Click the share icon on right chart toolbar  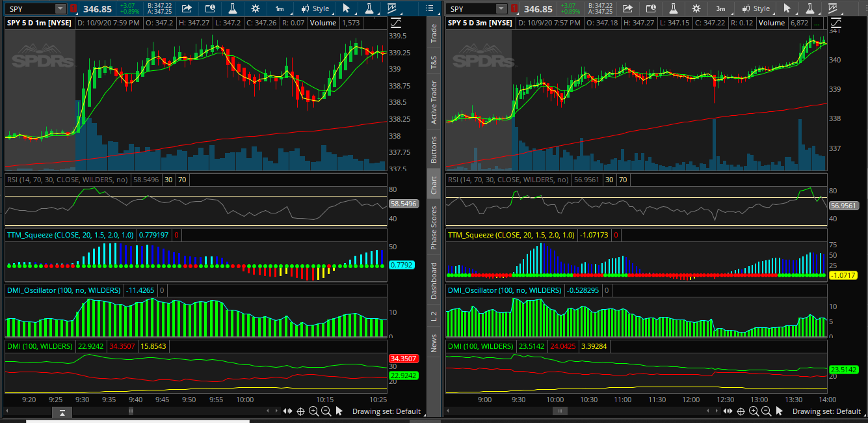(627, 9)
